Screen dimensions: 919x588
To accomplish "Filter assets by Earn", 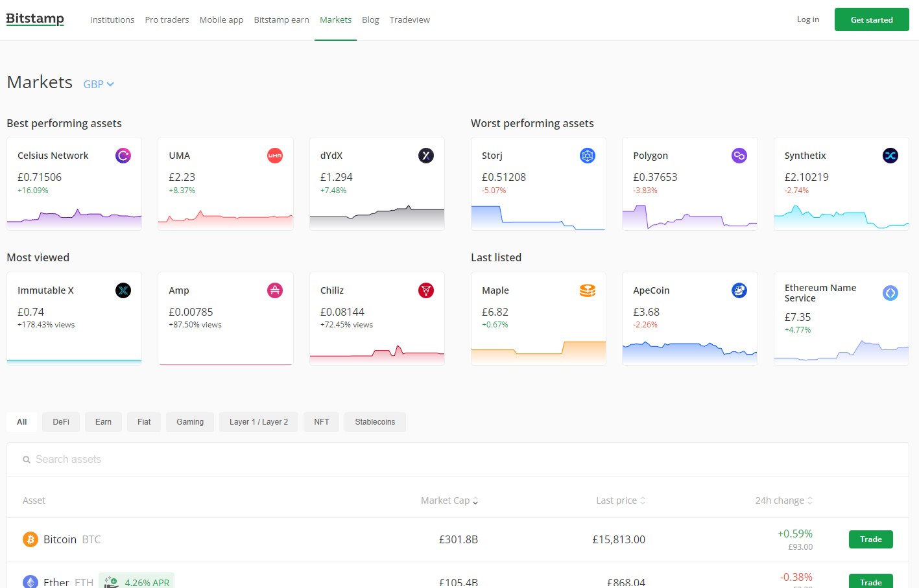I will coord(103,422).
